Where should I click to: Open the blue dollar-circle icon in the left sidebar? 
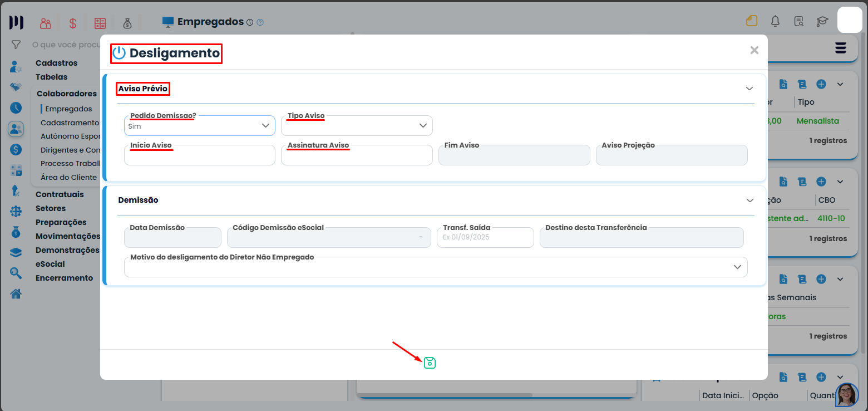tap(16, 150)
